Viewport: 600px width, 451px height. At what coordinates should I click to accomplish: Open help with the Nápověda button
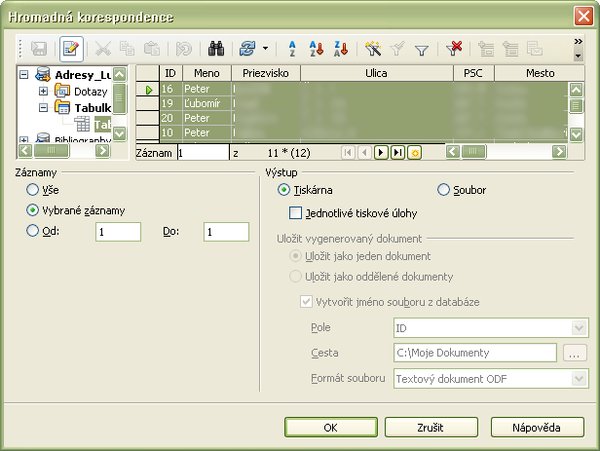click(x=537, y=427)
